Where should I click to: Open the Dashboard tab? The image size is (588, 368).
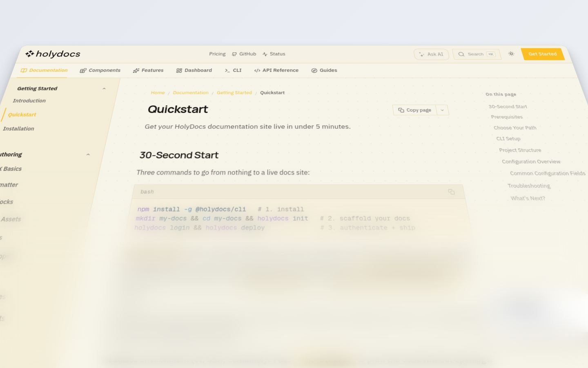click(194, 70)
